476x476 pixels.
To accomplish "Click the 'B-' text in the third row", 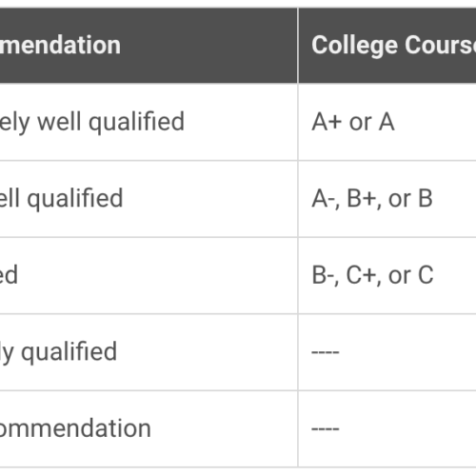I will click(324, 275).
